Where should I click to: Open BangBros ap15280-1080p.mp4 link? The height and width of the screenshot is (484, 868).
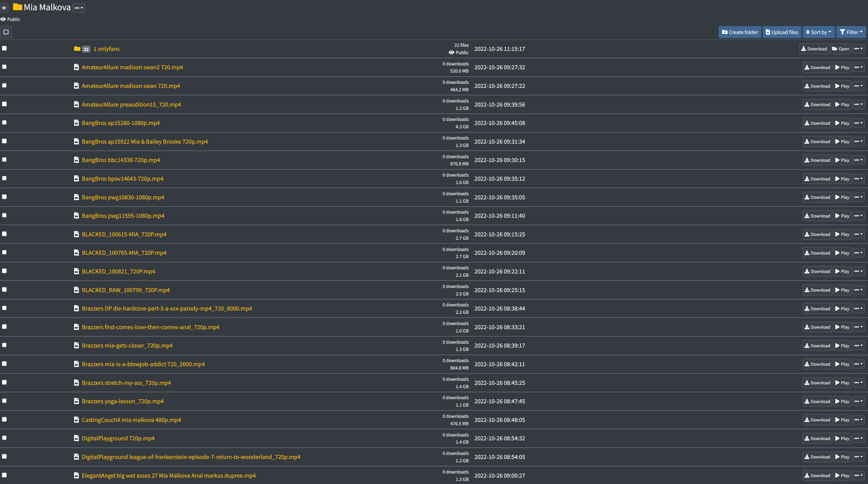[121, 123]
